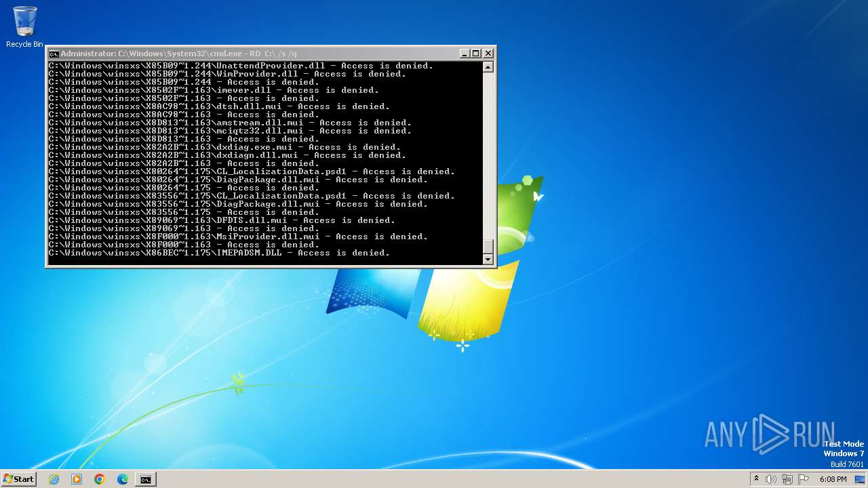The image size is (868, 488).
Task: Click the line containing DFDTS.dll.mui
Action: [x=222, y=220]
